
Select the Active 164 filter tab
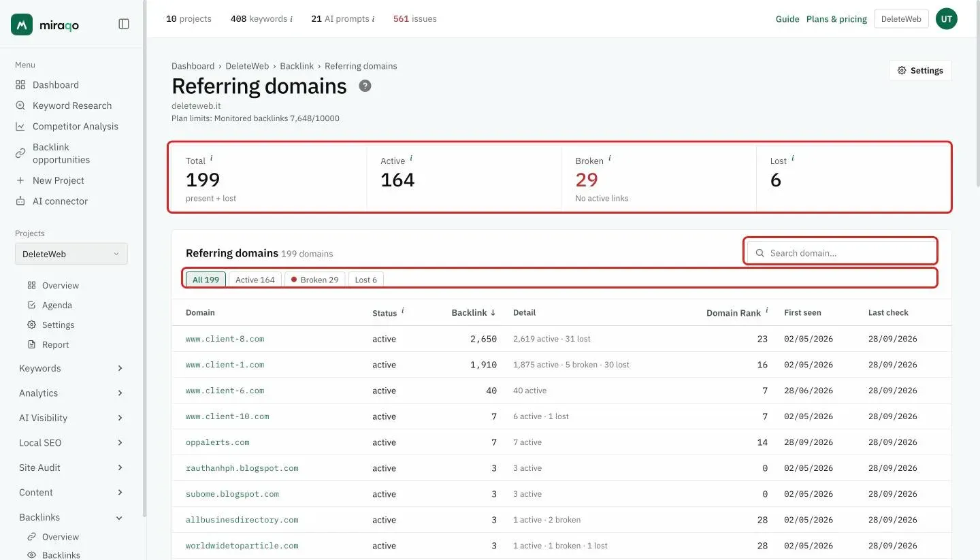(x=255, y=280)
